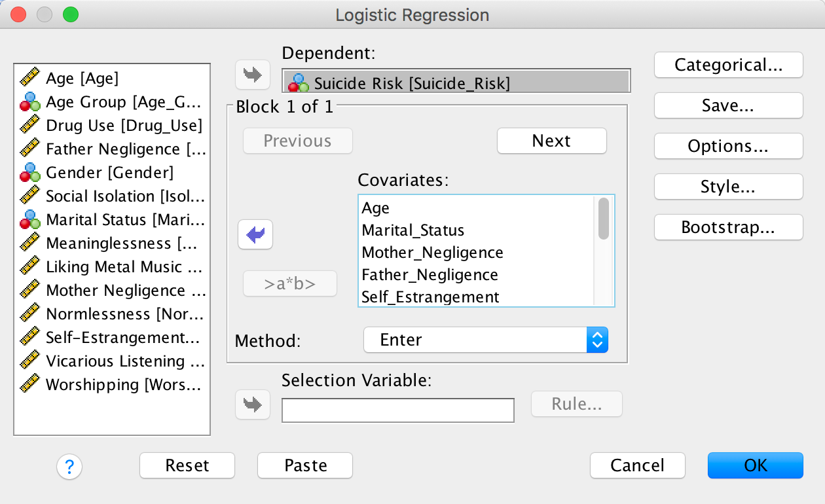The image size is (825, 504).
Task: Click the arrow button next to Dependent
Action: click(x=252, y=75)
